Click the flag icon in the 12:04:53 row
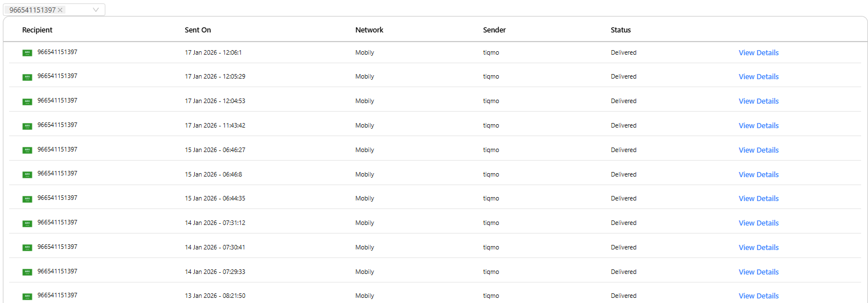Image resolution: width=868 pixels, height=303 pixels. pyautogui.click(x=27, y=102)
